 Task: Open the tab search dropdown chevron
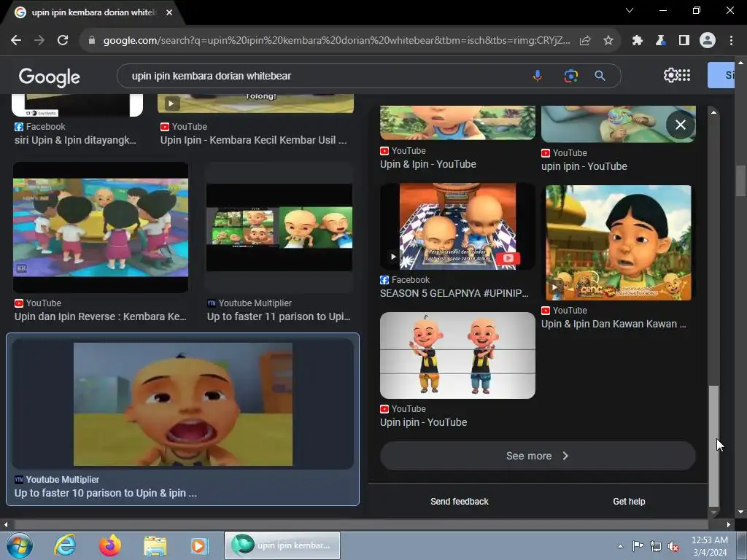[630, 10]
